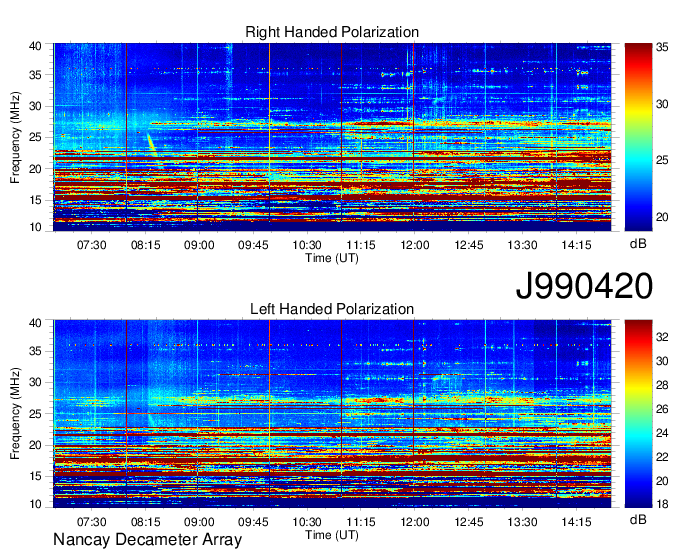This screenshot has height=552, width=680.
Task: Click the "dB" unit under Left Handed colorbar
Action: click(x=638, y=520)
